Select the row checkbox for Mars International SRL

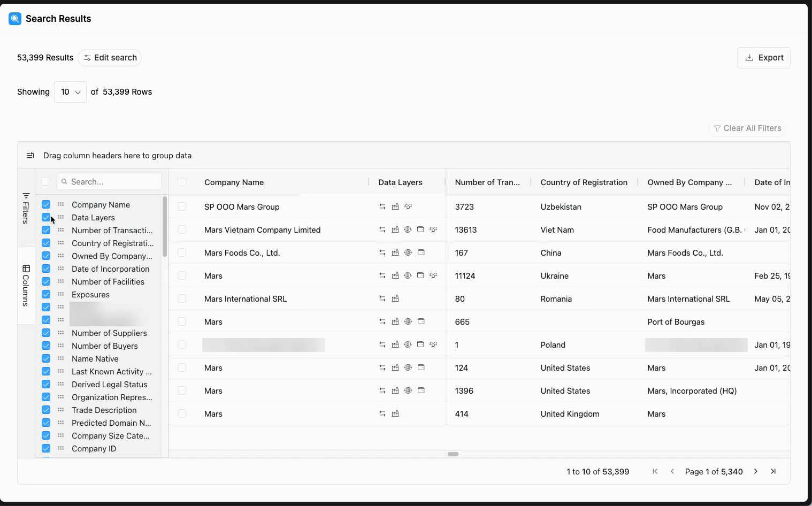coord(182,298)
